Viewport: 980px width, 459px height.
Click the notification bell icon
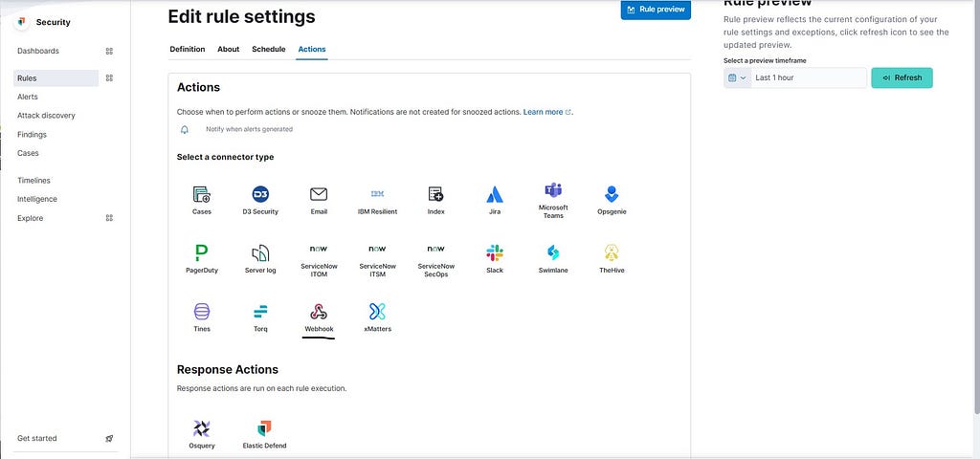click(x=185, y=129)
